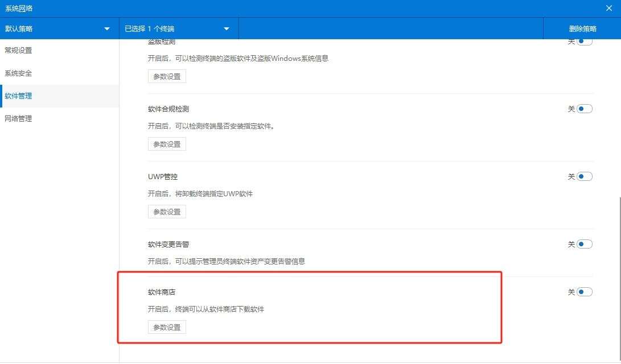Click 参数设置 beneath 软件合规检测
Screen dimensions: 621x364
click(166, 143)
